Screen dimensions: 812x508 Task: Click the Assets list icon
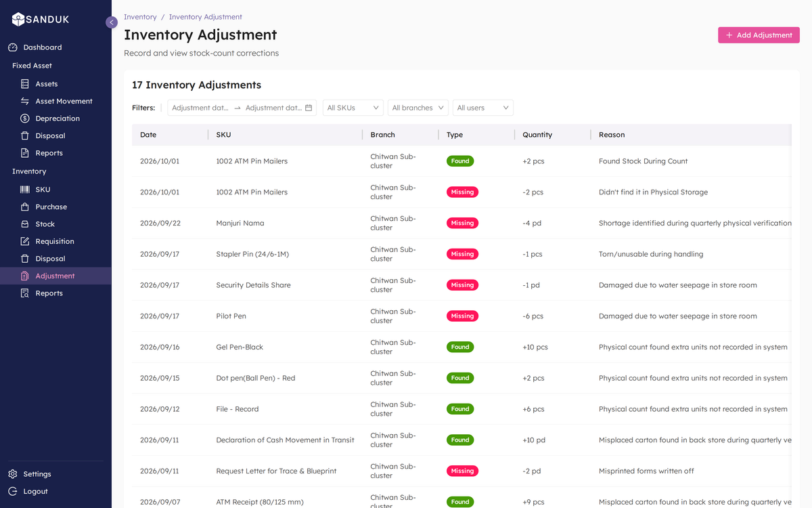point(25,84)
